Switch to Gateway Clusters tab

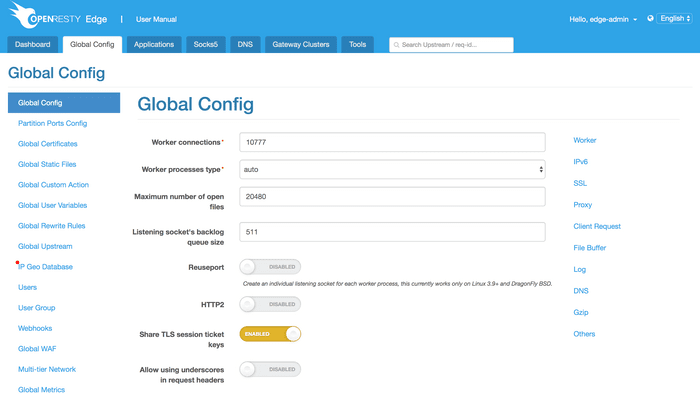coord(301,45)
